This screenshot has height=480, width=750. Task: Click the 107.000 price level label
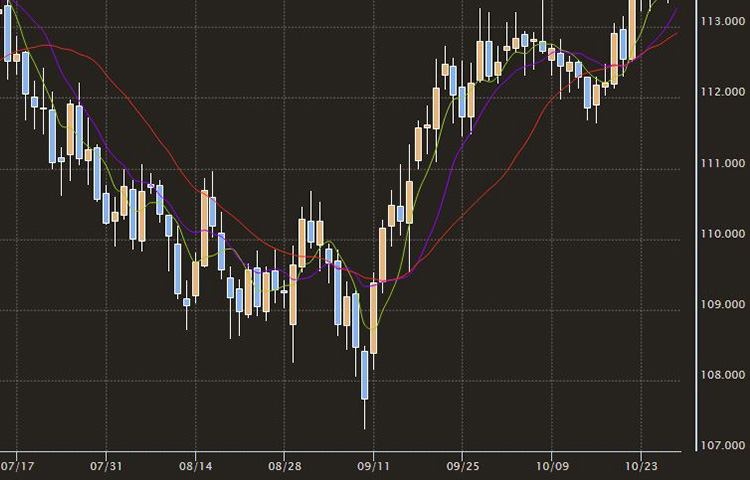(x=723, y=445)
